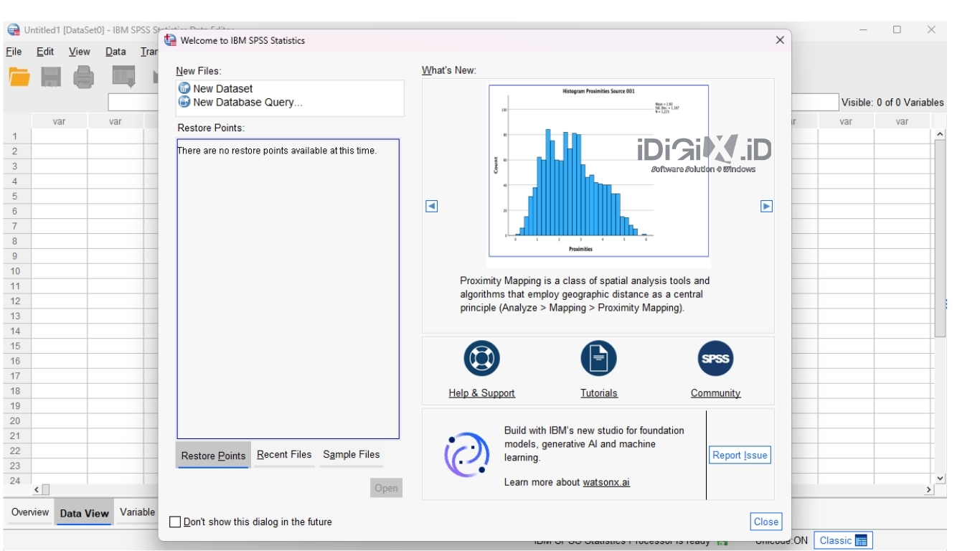The height and width of the screenshot is (551, 980).
Task: Click the Print toolbar icon
Action: 84,77
